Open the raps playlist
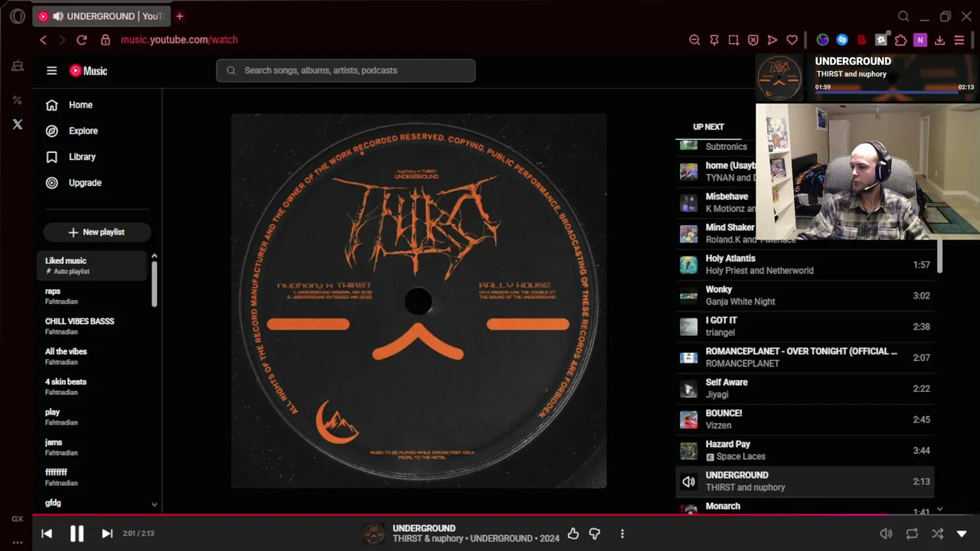The image size is (980, 551). coord(93,296)
